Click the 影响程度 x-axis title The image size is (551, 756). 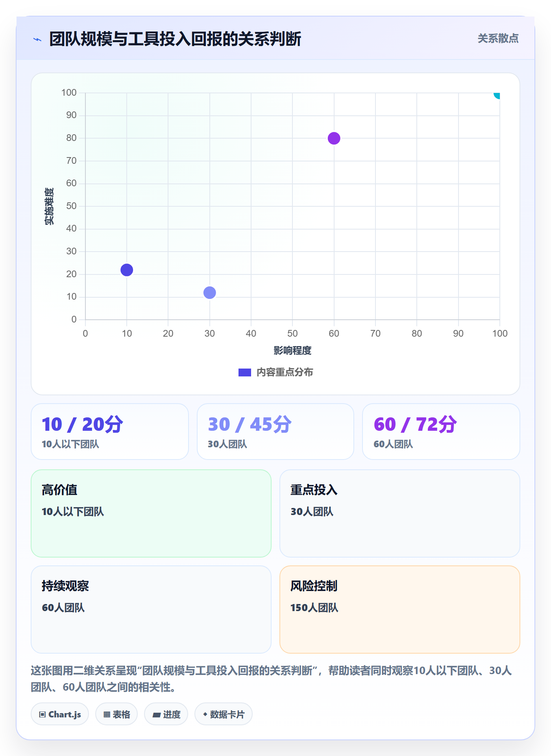292,350
